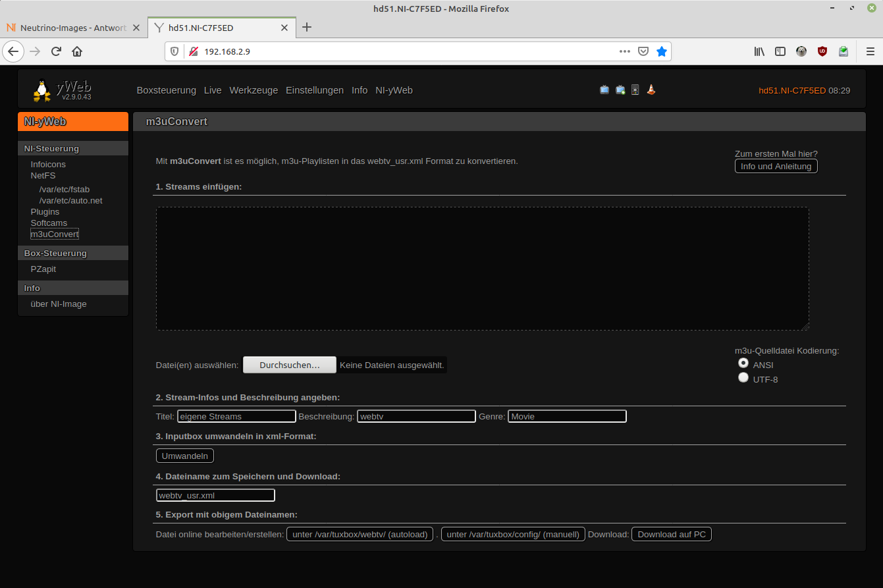Click the blue bookmark star icon

tap(662, 51)
